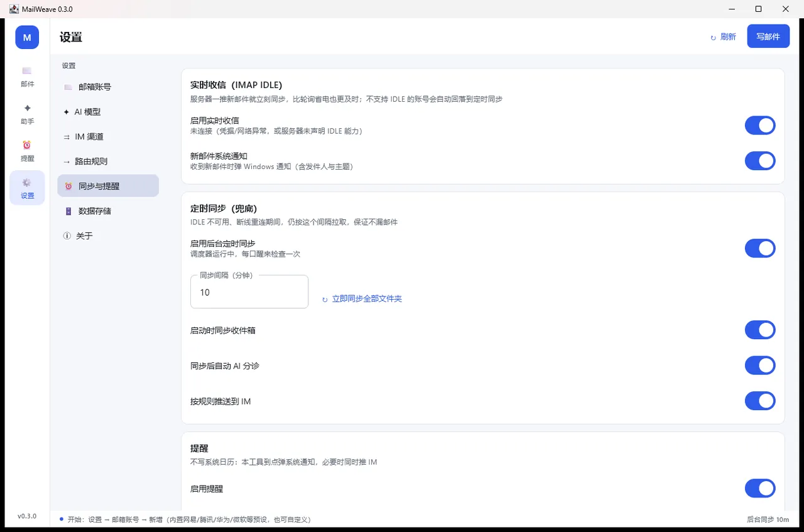Turn off 启用提醒 switch
Screen dimensions: 804x532
[760, 488]
